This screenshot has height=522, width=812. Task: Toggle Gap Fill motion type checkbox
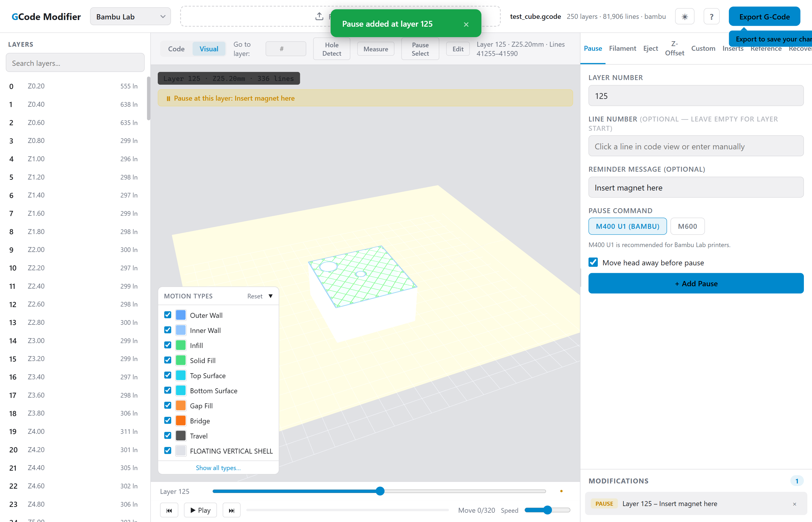[x=168, y=405]
